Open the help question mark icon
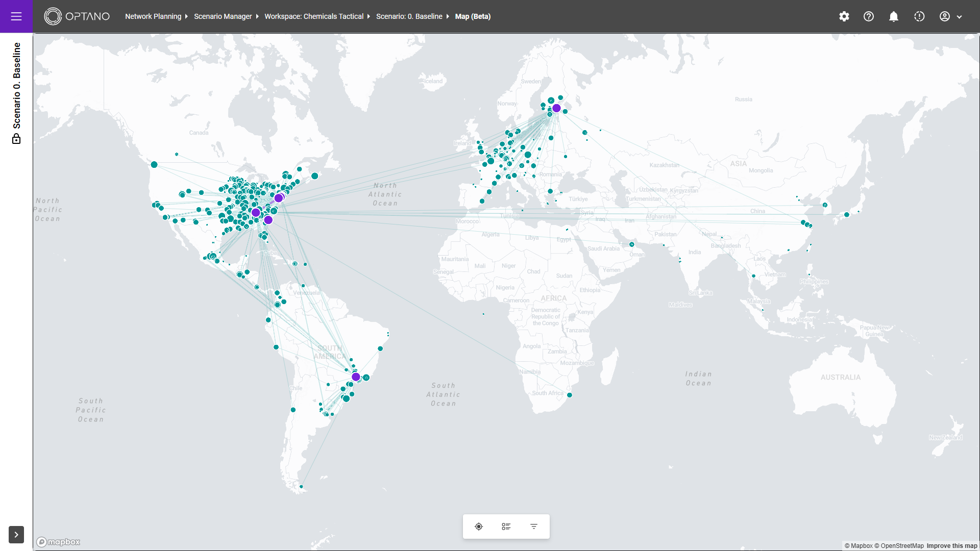The height and width of the screenshot is (551, 980). tap(869, 16)
